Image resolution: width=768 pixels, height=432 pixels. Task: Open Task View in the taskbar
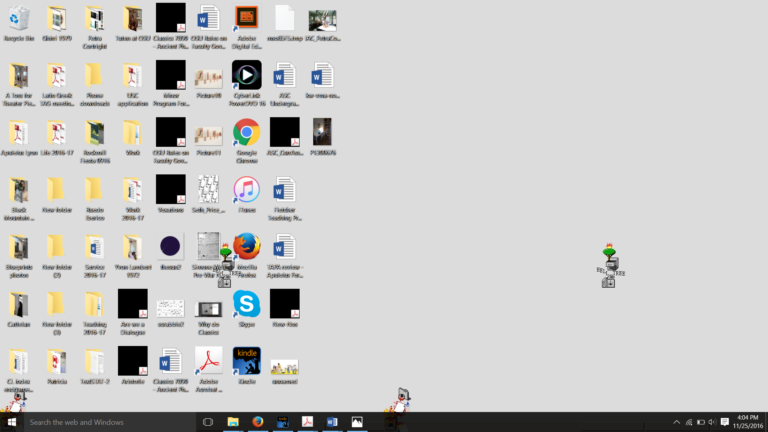pyautogui.click(x=208, y=422)
